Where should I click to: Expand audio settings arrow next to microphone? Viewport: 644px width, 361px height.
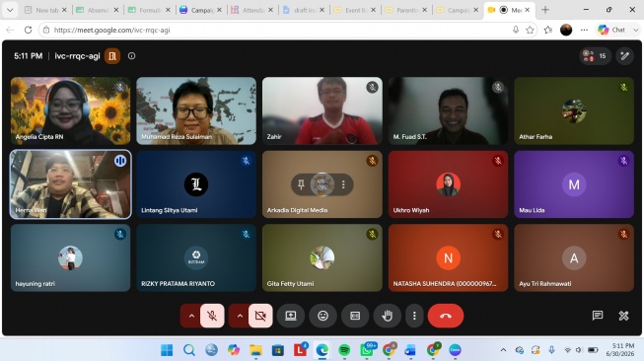(191, 316)
